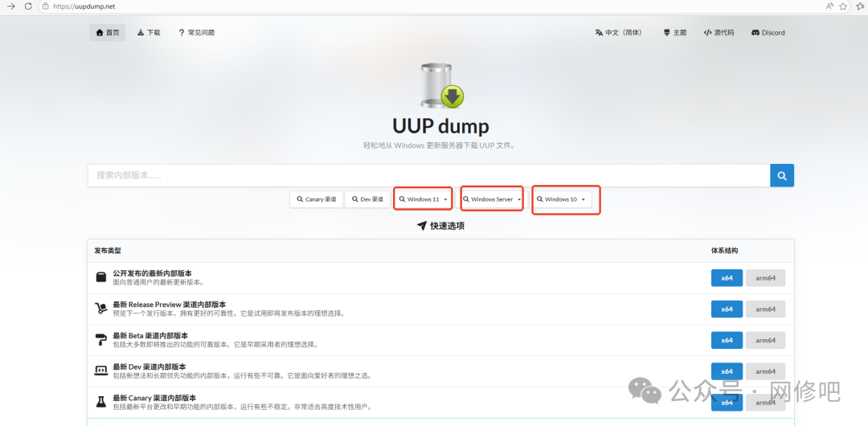This screenshot has height=426, width=868.
Task: Click the browser forward arrow
Action: tap(10, 6)
